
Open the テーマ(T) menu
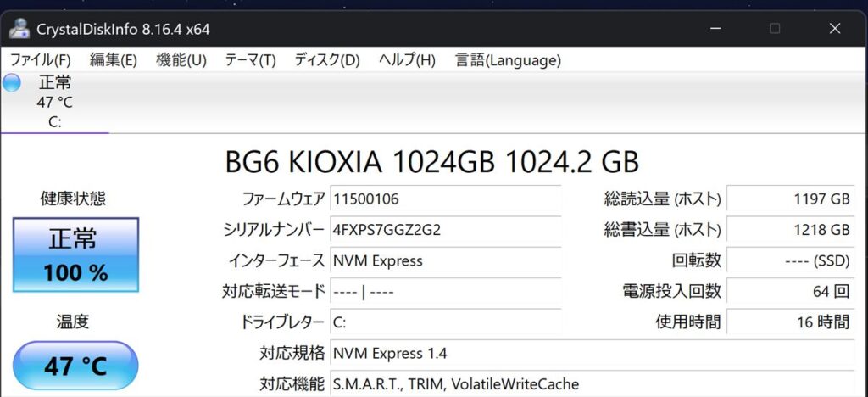coord(250,59)
